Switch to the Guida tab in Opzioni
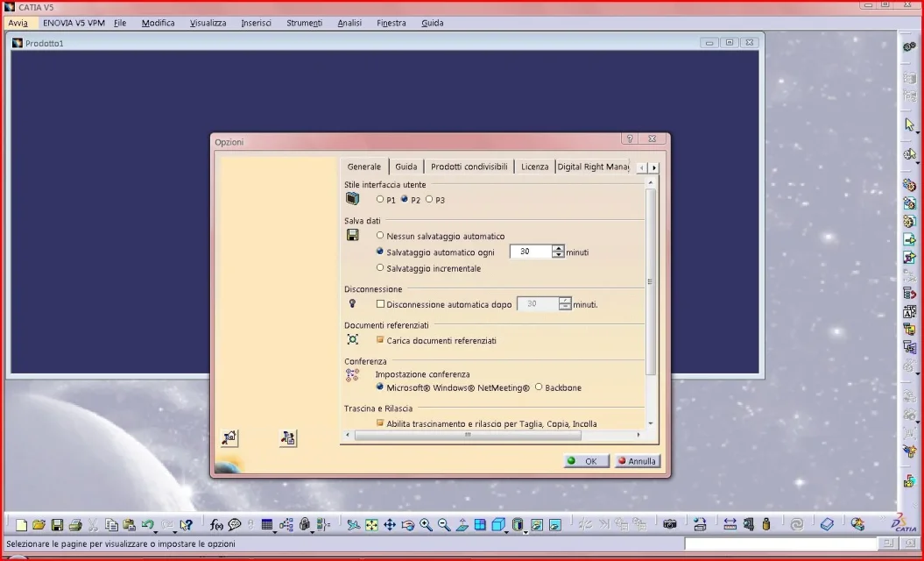Image resolution: width=924 pixels, height=561 pixels. click(406, 167)
